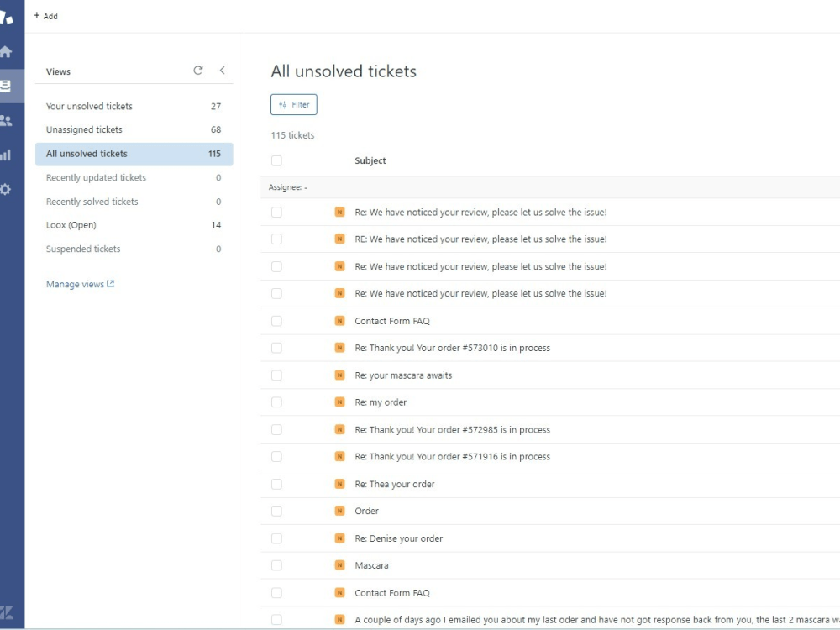Image resolution: width=840 pixels, height=630 pixels.
Task: Check the order #573010 ticket checkbox
Action: (276, 348)
